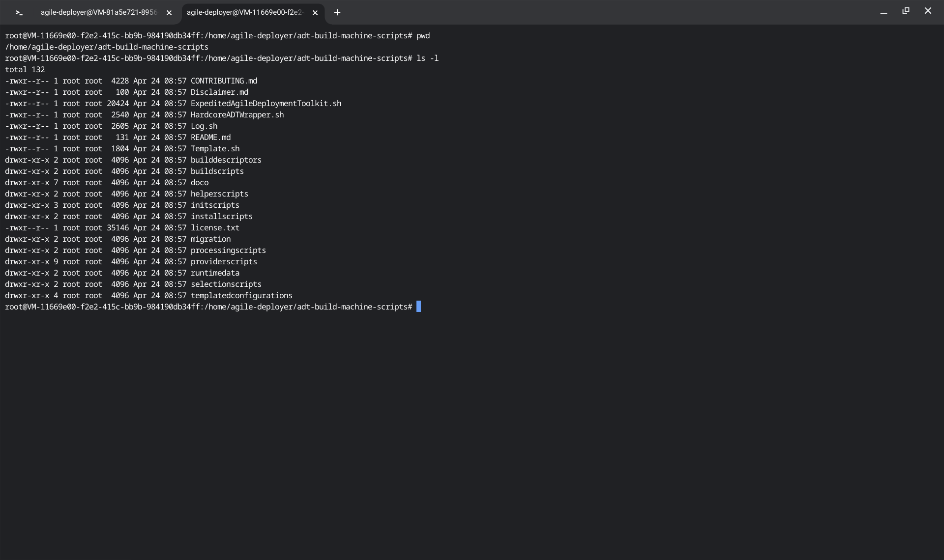
Task: Switch to the agile-deployer@VM-81a5e721 tab
Action: coord(98,13)
